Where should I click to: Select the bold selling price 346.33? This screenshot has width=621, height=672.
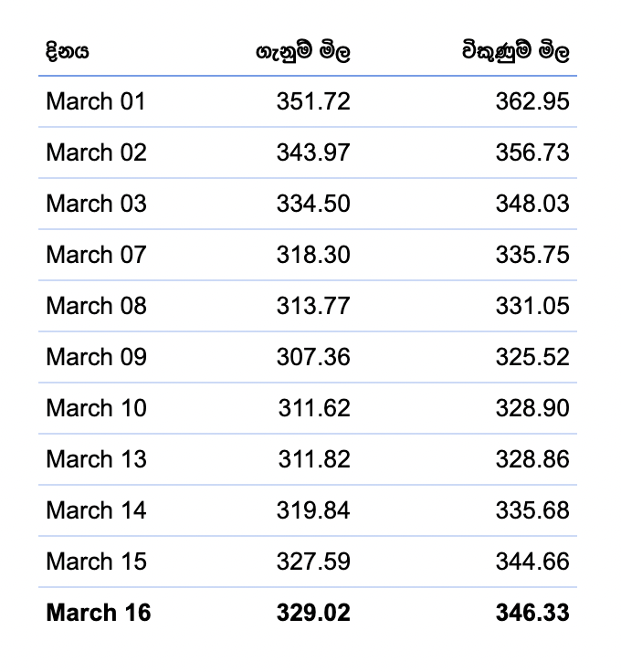tap(532, 613)
